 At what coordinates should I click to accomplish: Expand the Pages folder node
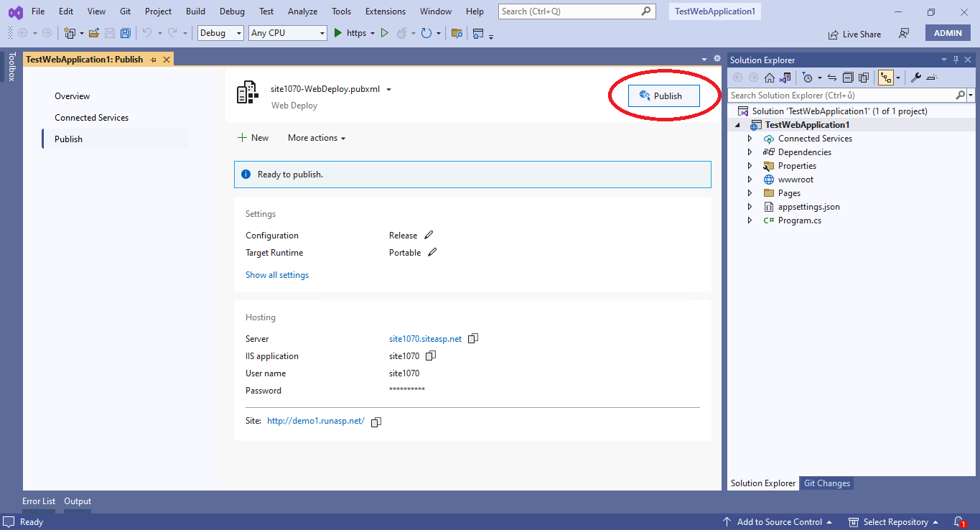(750, 193)
